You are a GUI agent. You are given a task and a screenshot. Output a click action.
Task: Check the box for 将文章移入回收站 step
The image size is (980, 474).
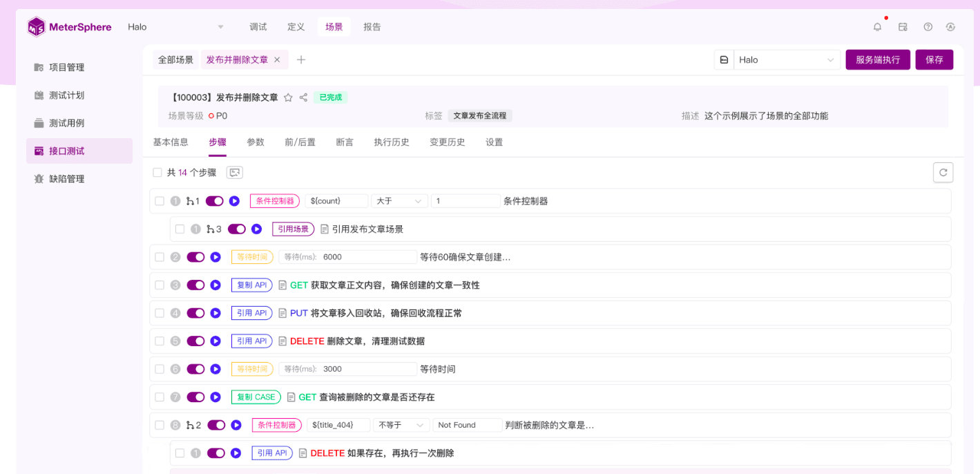click(x=160, y=313)
